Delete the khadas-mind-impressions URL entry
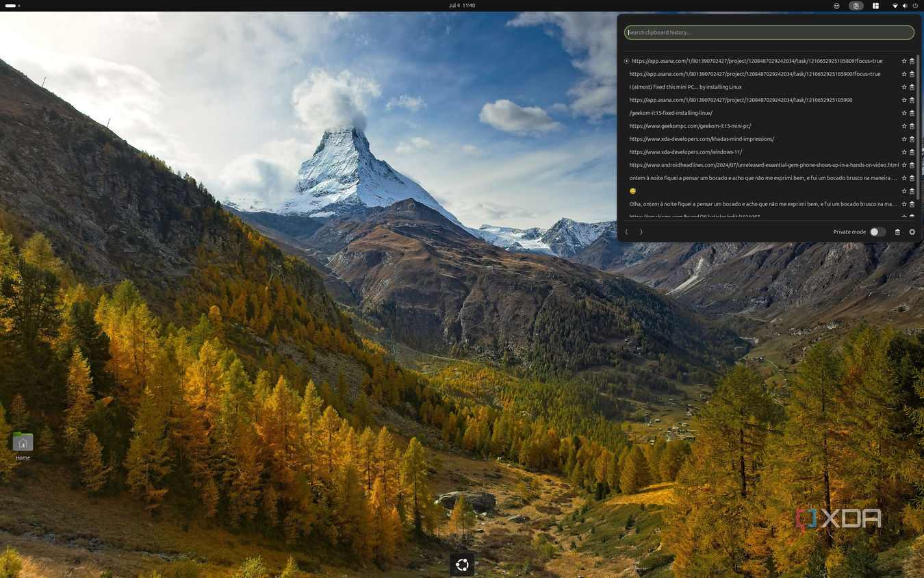This screenshot has width=924, height=578. (912, 139)
